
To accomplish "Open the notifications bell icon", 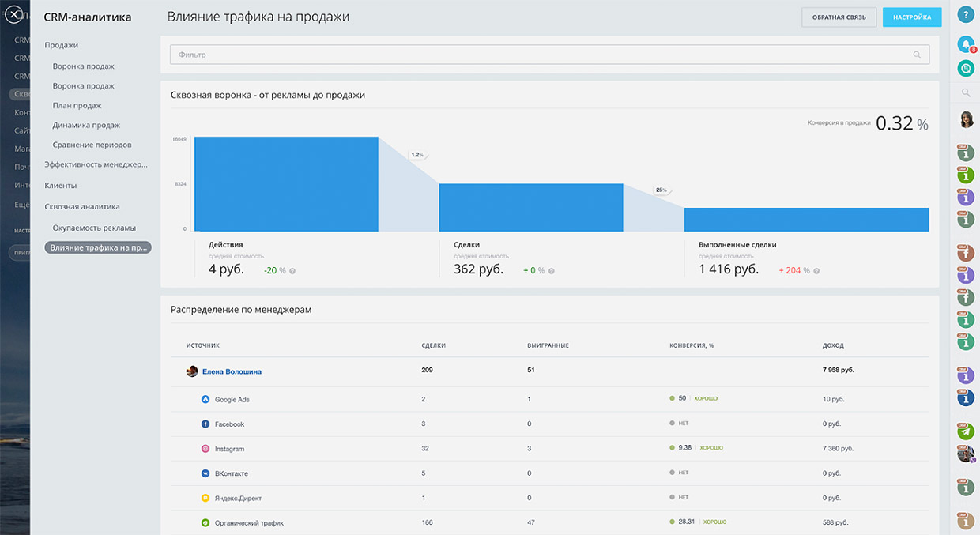I will [x=965, y=43].
